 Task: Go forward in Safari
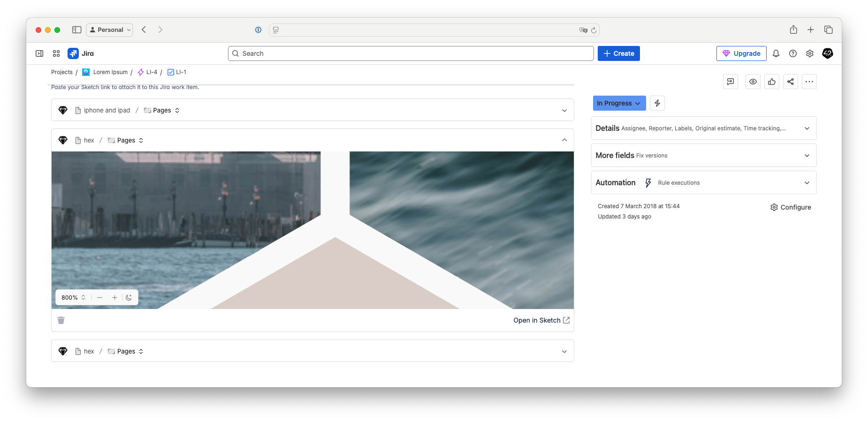click(x=160, y=30)
